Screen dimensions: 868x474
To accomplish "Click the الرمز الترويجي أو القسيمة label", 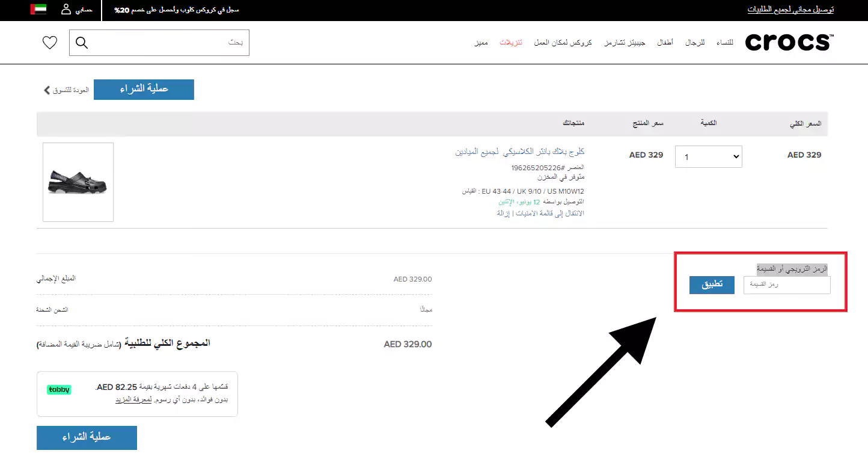I will [792, 269].
